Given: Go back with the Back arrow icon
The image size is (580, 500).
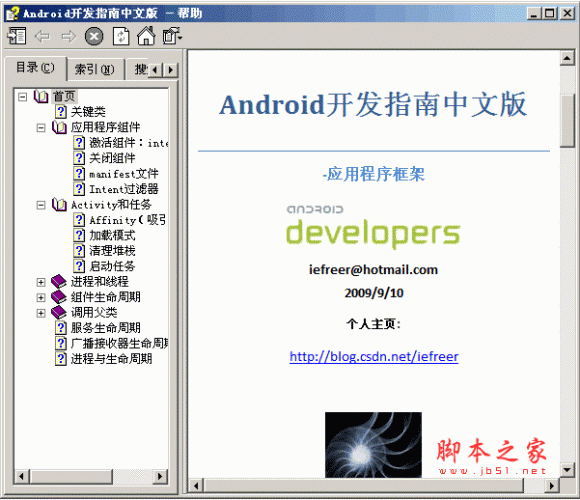Looking at the screenshot, I should pyautogui.click(x=42, y=36).
